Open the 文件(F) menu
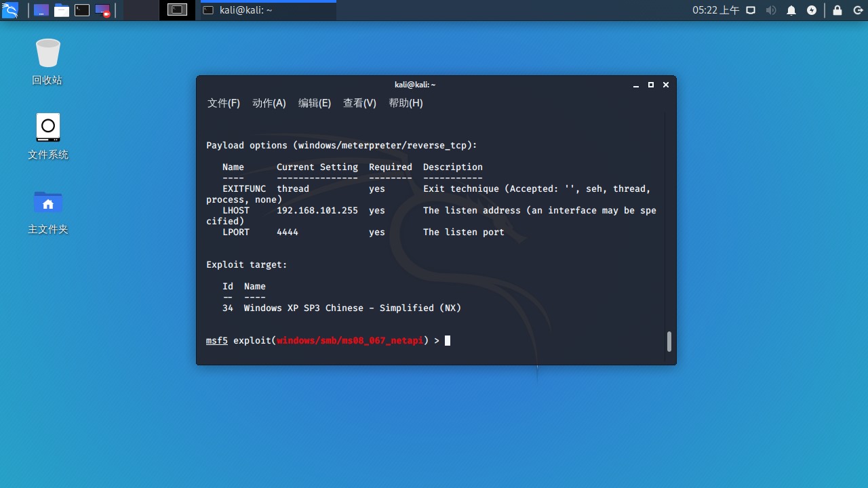The width and height of the screenshot is (868, 488). (224, 103)
